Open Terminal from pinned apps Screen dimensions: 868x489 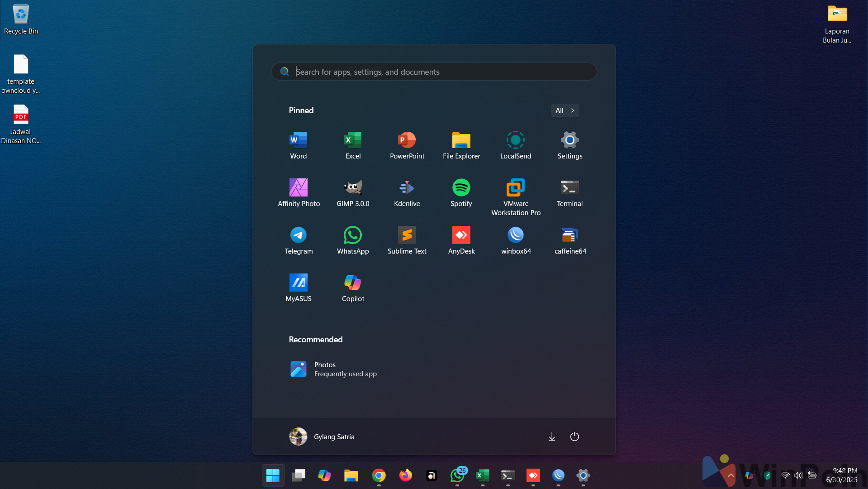pos(570,193)
